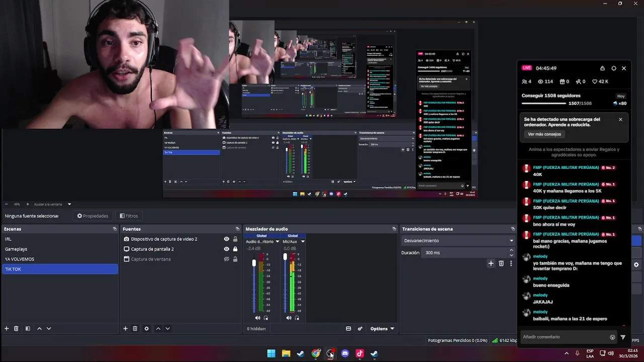The width and height of the screenshot is (644, 362).
Task: Move the source down in the Fuentes list
Action: tap(168, 328)
